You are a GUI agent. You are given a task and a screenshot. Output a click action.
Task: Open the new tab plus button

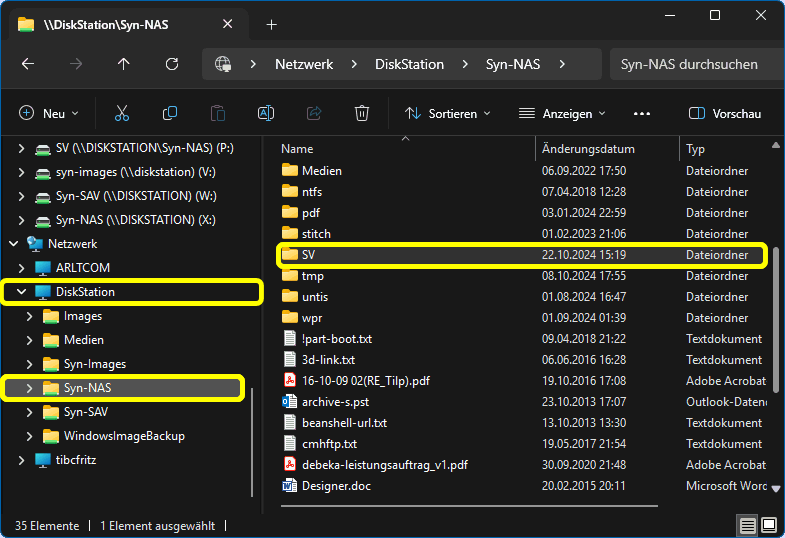point(271,24)
